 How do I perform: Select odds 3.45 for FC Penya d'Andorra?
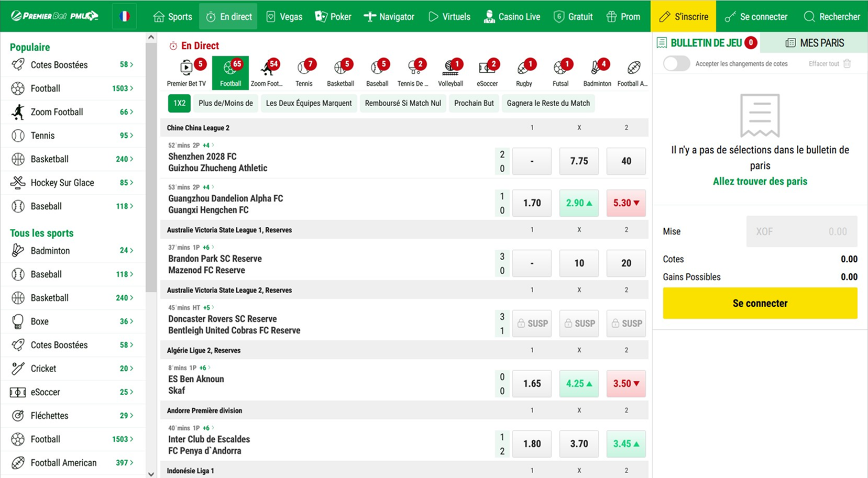click(x=626, y=443)
